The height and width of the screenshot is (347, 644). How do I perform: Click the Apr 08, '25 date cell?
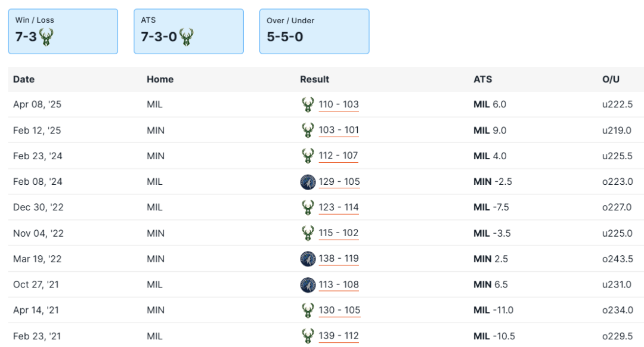click(37, 104)
